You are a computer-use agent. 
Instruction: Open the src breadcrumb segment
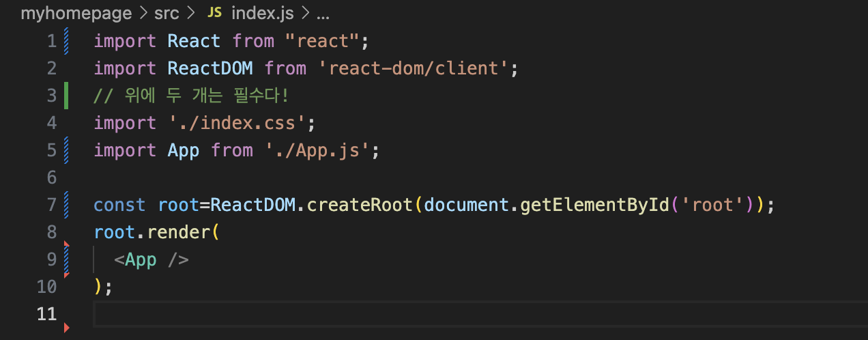167,13
